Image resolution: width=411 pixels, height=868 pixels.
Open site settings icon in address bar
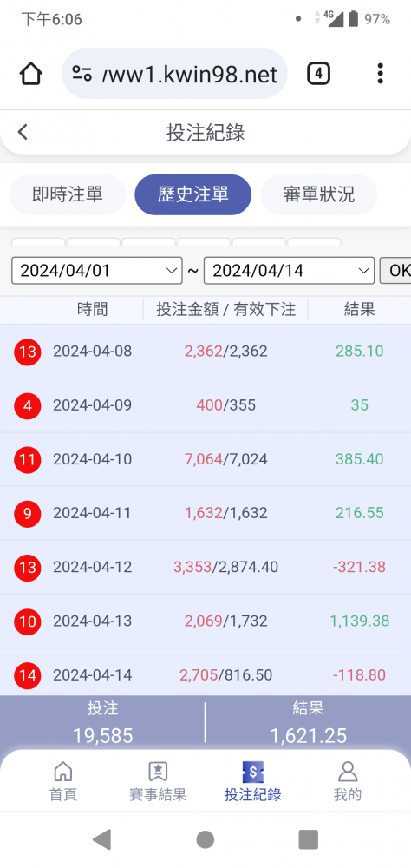[x=82, y=74]
